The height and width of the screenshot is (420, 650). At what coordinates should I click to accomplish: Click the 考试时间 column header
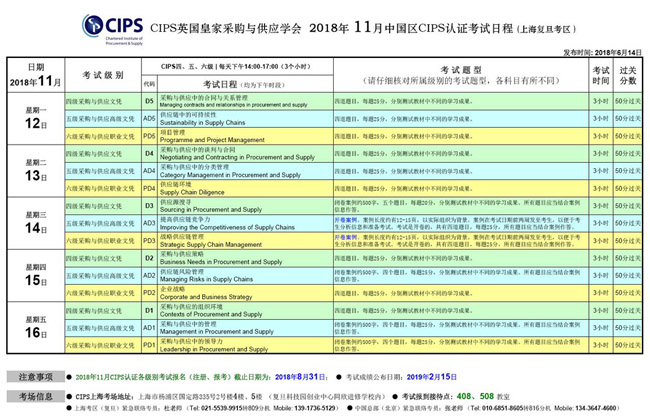pyautogui.click(x=601, y=75)
